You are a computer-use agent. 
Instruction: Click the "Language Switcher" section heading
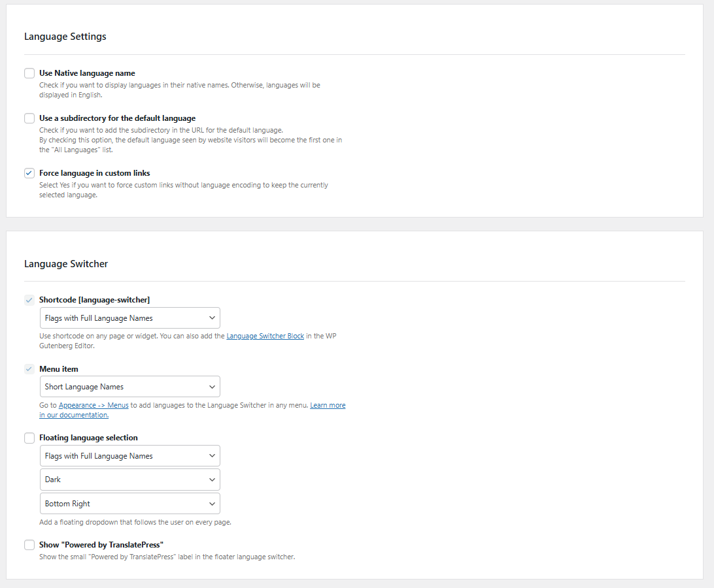(66, 264)
